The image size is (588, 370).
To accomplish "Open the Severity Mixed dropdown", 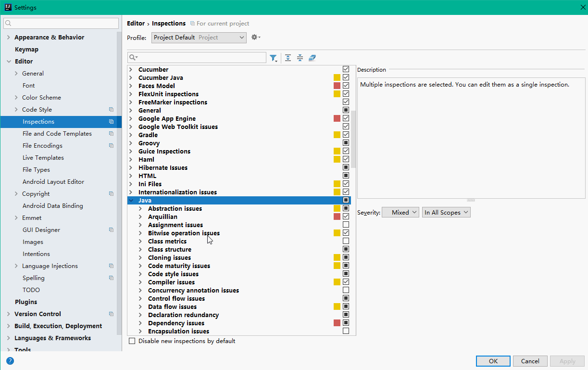I will point(400,212).
